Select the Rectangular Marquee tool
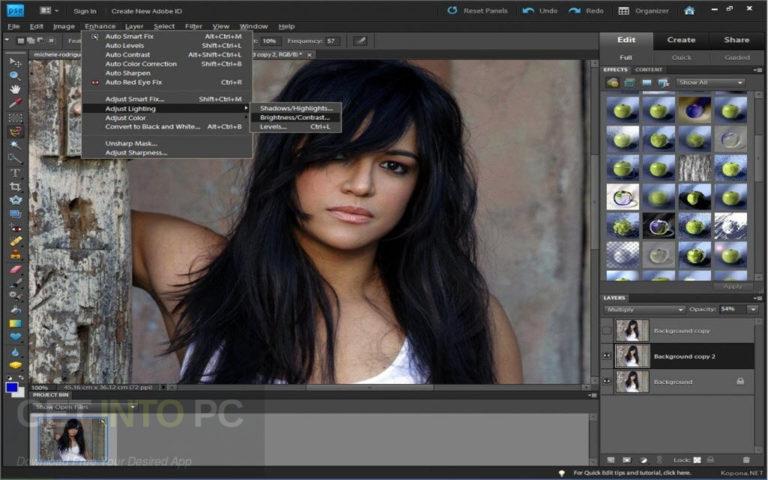This screenshot has height=480, width=768. [x=16, y=118]
